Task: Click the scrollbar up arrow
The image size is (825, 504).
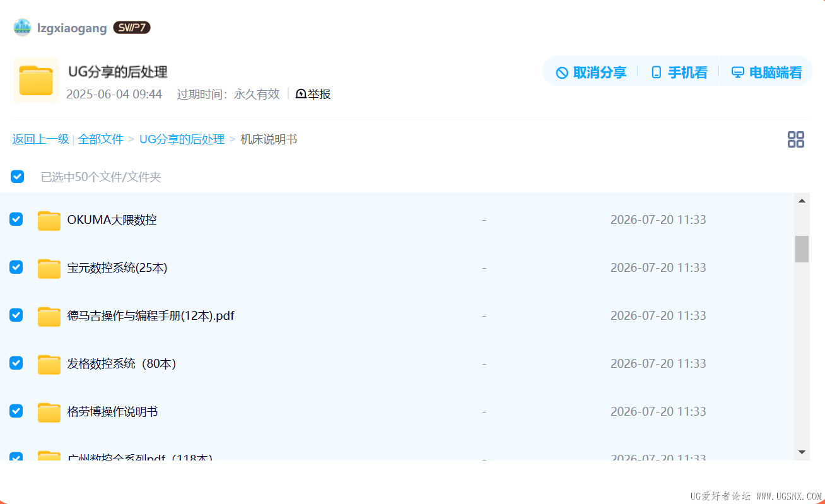Action: [802, 201]
